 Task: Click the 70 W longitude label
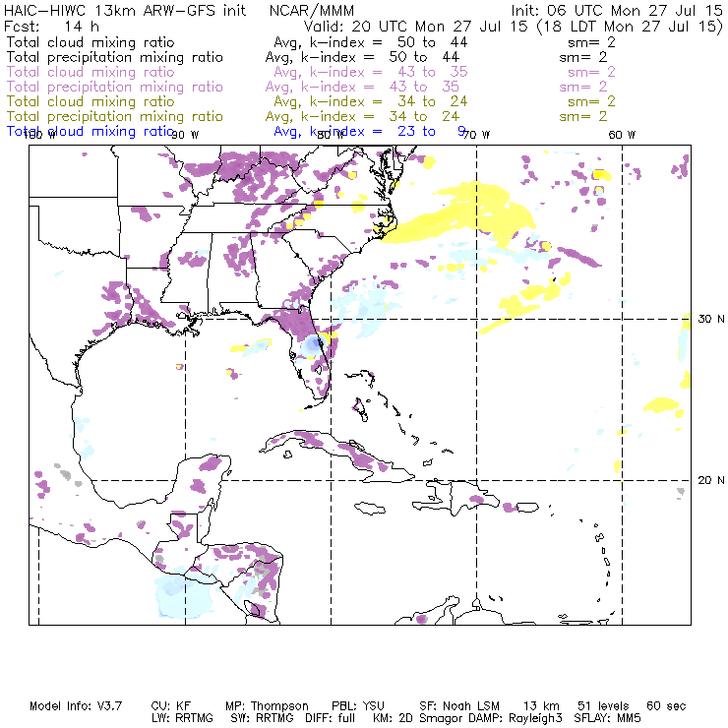click(x=476, y=135)
